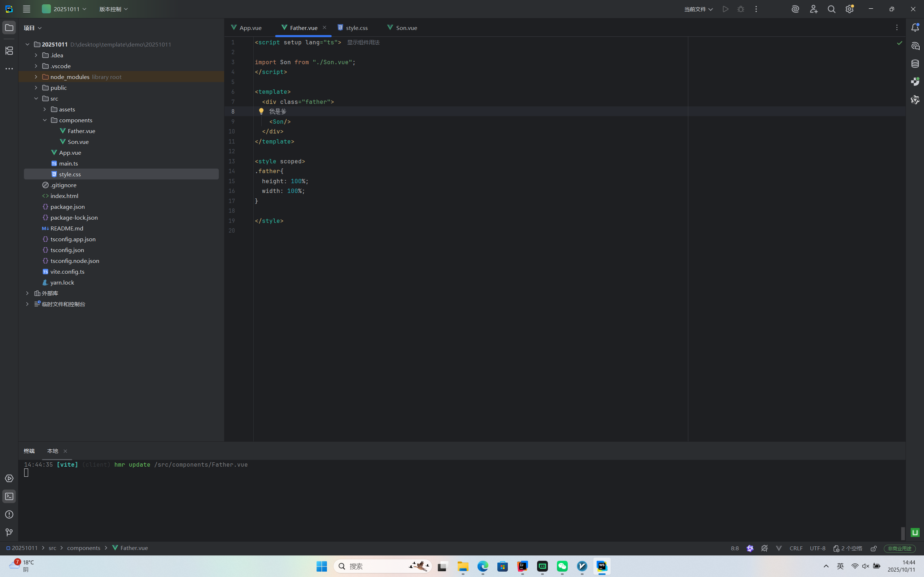924x577 pixels.
Task: Switch to the Son.vue editor tab
Action: point(406,28)
